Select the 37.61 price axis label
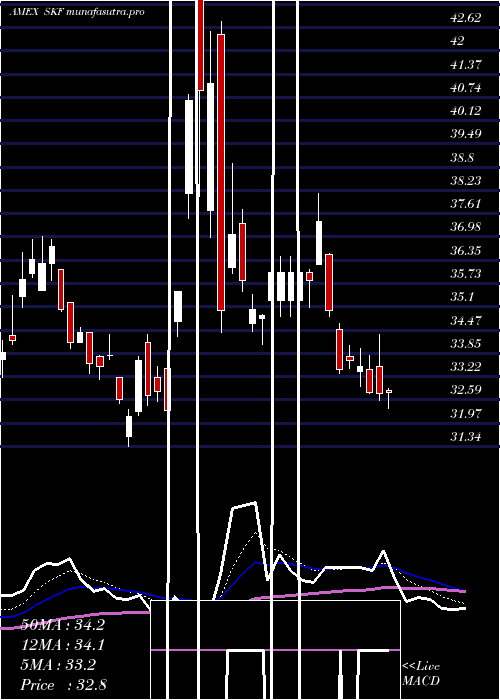This screenshot has height=700, width=500. click(466, 204)
